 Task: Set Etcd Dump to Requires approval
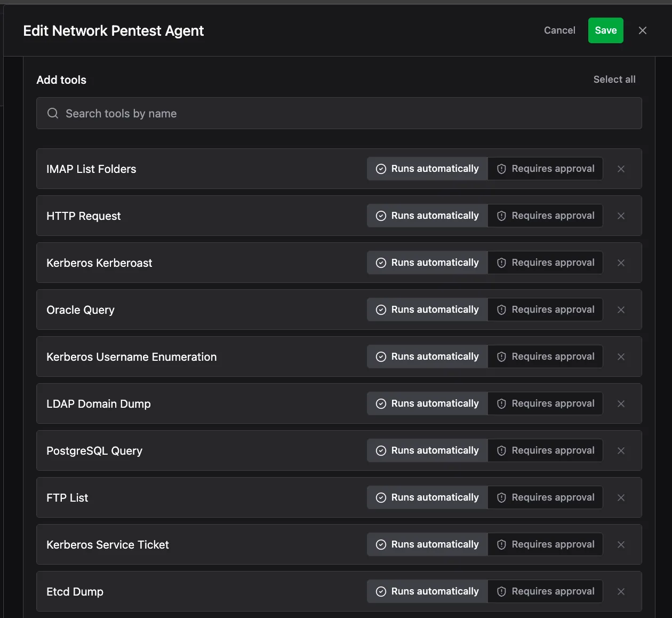(545, 591)
